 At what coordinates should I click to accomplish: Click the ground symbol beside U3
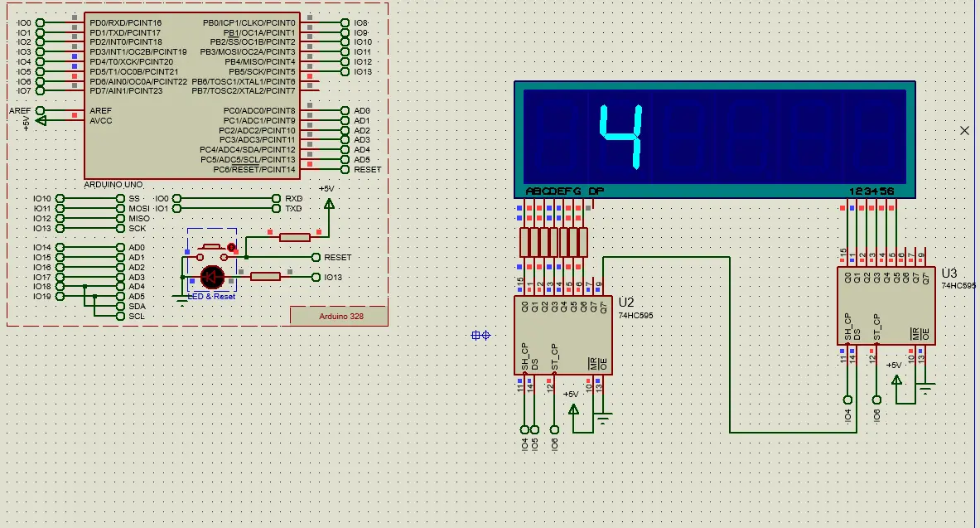[x=925, y=388]
